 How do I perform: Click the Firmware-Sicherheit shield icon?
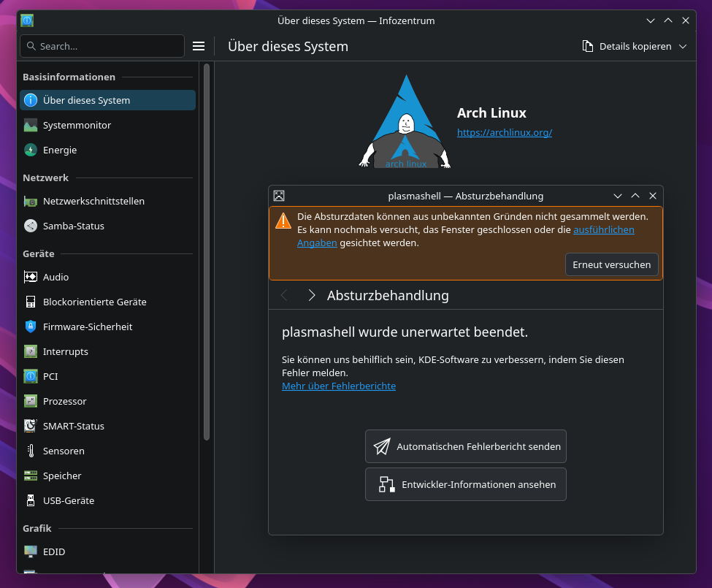tap(31, 327)
